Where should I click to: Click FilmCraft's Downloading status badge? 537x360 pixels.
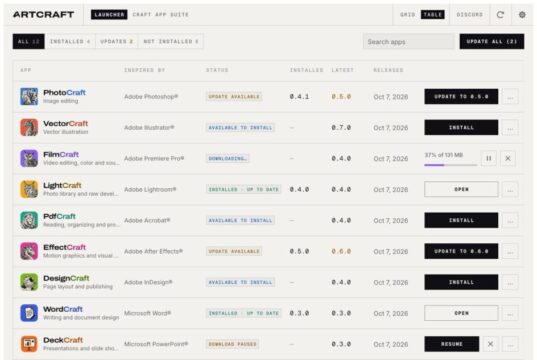click(x=228, y=158)
